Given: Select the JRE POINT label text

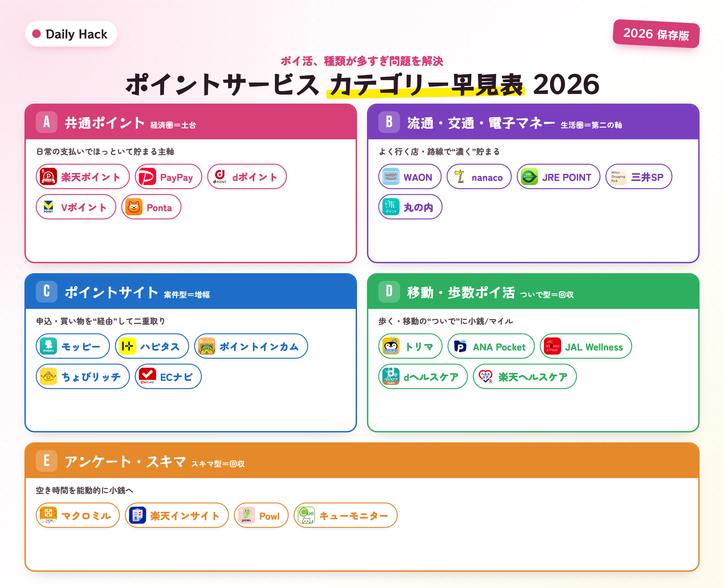Looking at the screenshot, I should click(x=567, y=178).
